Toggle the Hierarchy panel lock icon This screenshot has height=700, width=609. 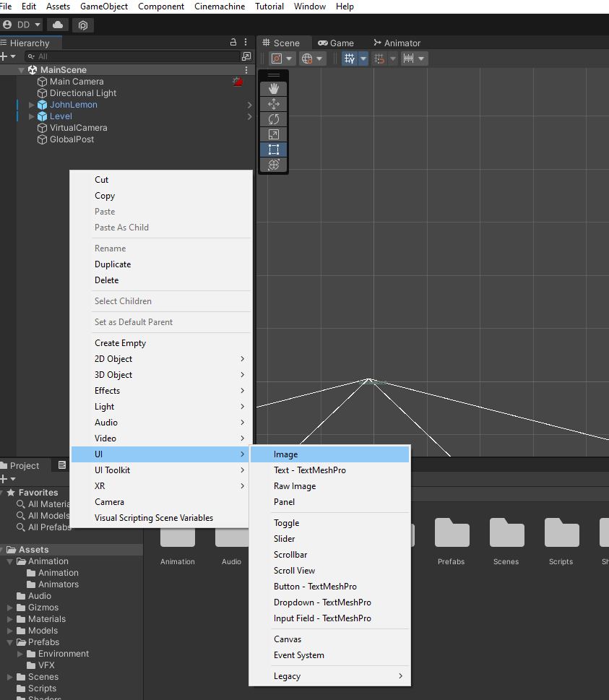tap(233, 42)
